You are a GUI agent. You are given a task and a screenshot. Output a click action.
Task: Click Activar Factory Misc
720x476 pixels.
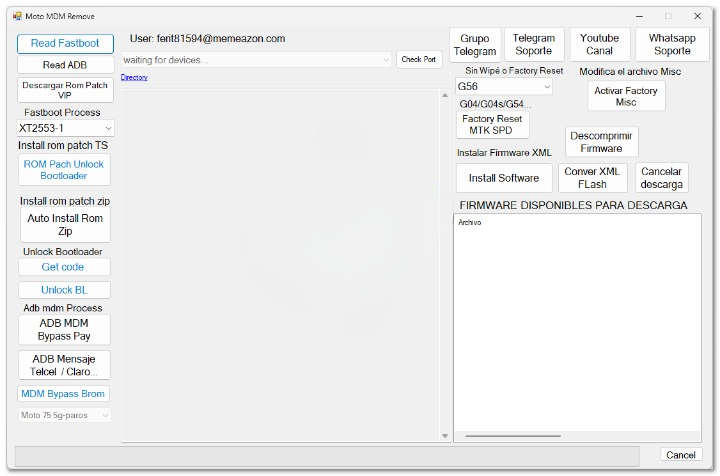[626, 96]
